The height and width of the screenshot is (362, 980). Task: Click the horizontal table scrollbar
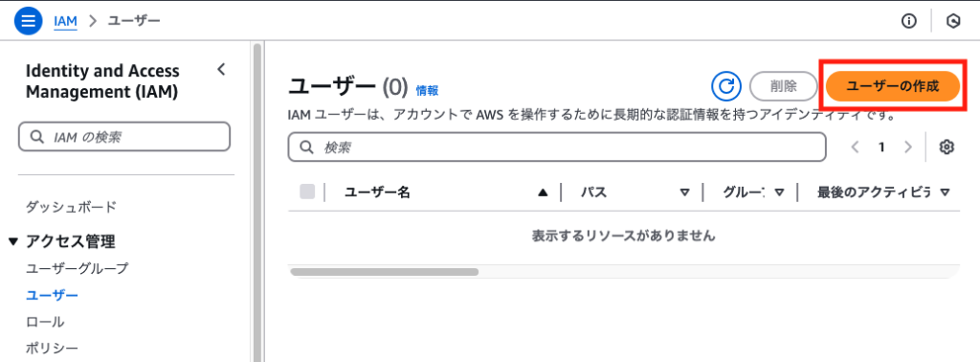(x=385, y=272)
